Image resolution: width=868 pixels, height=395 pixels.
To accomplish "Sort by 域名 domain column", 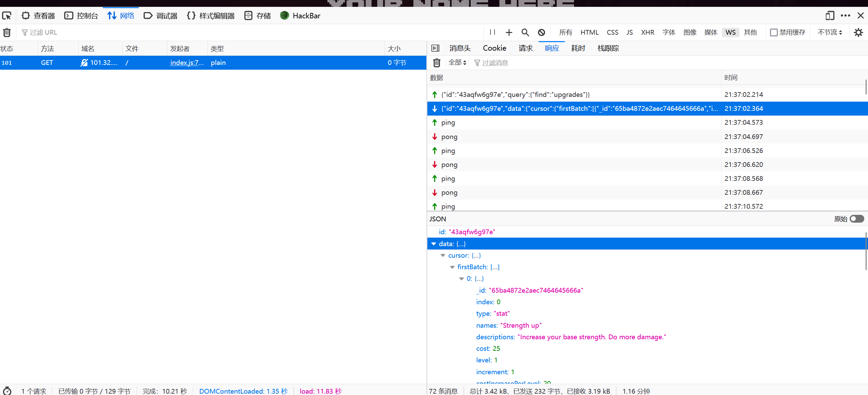I will tap(100, 49).
